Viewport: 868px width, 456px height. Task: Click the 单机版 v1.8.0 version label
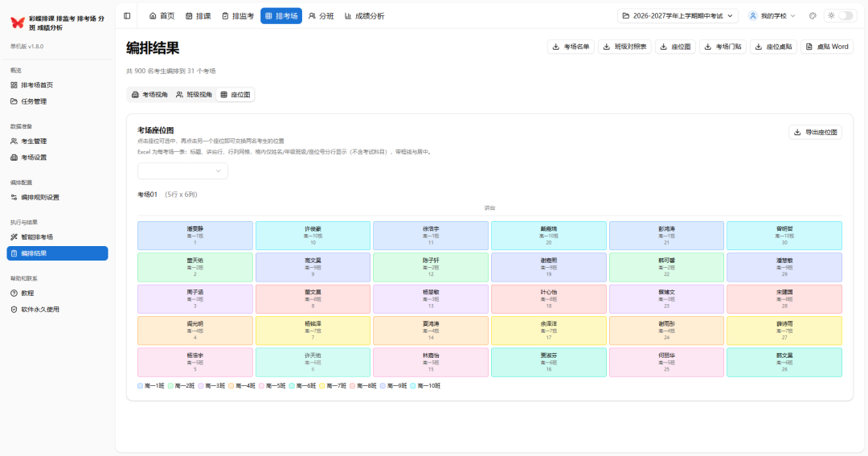click(x=27, y=47)
